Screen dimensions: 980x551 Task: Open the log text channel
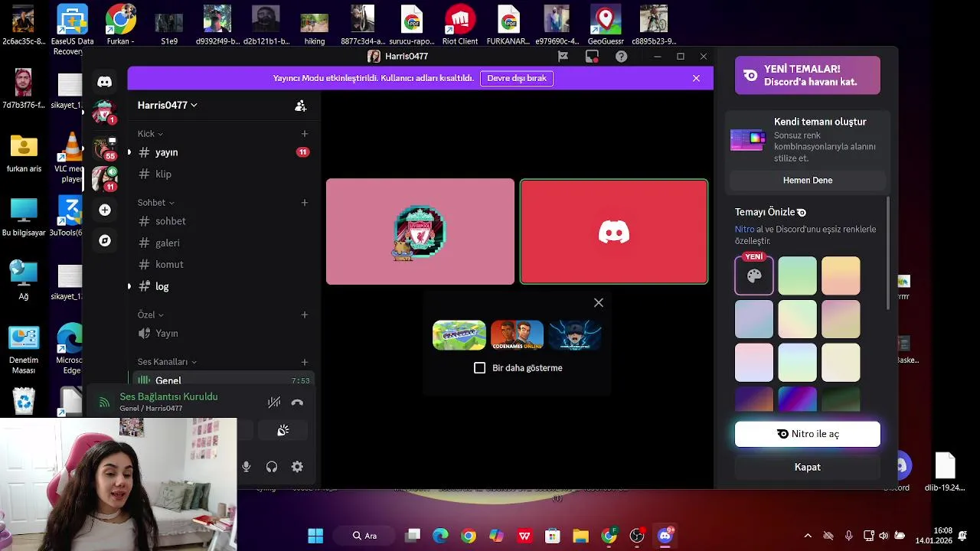tap(222, 286)
